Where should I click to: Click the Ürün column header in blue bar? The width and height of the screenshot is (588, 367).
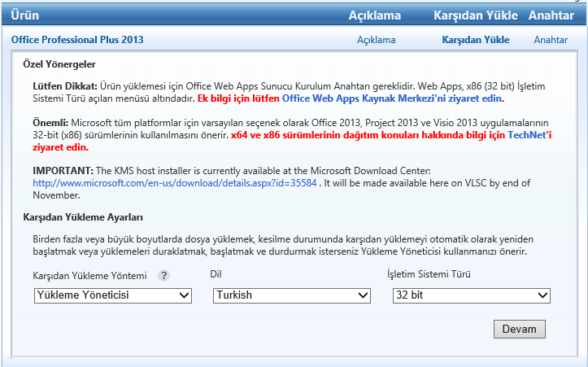(x=26, y=15)
